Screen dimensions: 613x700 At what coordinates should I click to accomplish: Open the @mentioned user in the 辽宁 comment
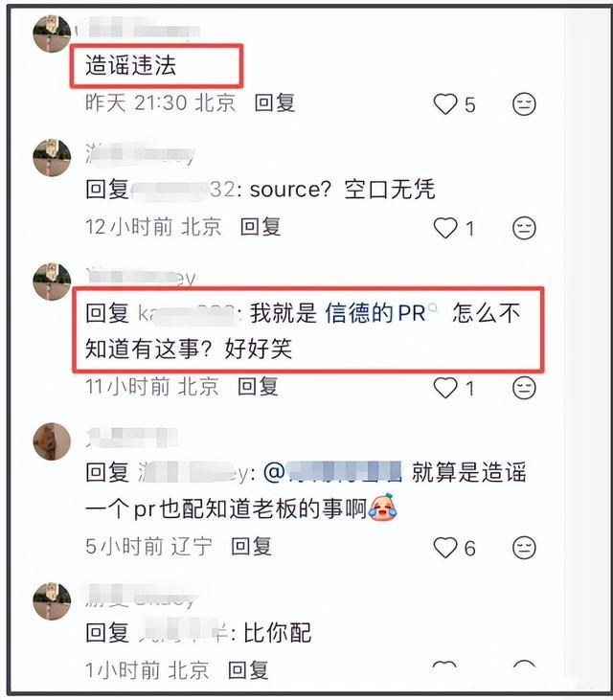click(332, 473)
